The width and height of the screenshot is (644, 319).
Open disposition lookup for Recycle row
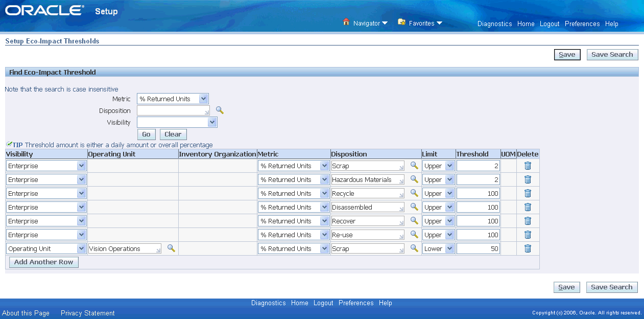point(414,193)
